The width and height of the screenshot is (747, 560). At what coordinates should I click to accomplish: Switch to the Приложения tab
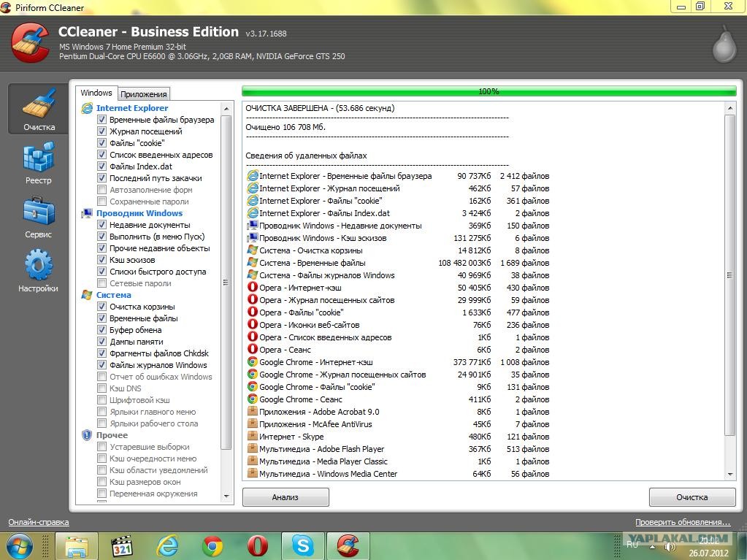tap(143, 93)
